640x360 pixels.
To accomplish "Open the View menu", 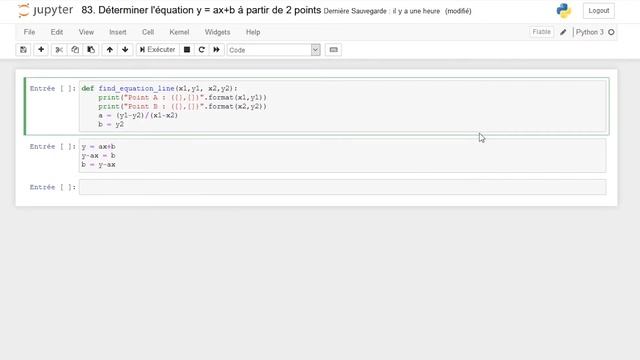I will (x=86, y=32).
